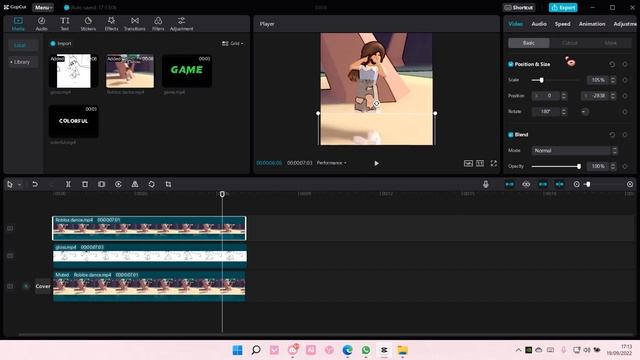
Task: Open the Adjustment panel in top toolbar
Action: coord(182,24)
